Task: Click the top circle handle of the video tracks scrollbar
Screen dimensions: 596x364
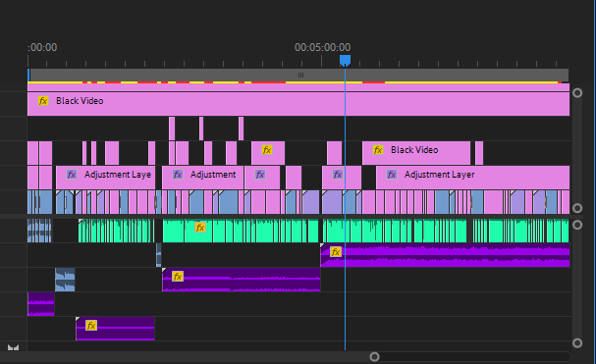Action: tap(577, 93)
